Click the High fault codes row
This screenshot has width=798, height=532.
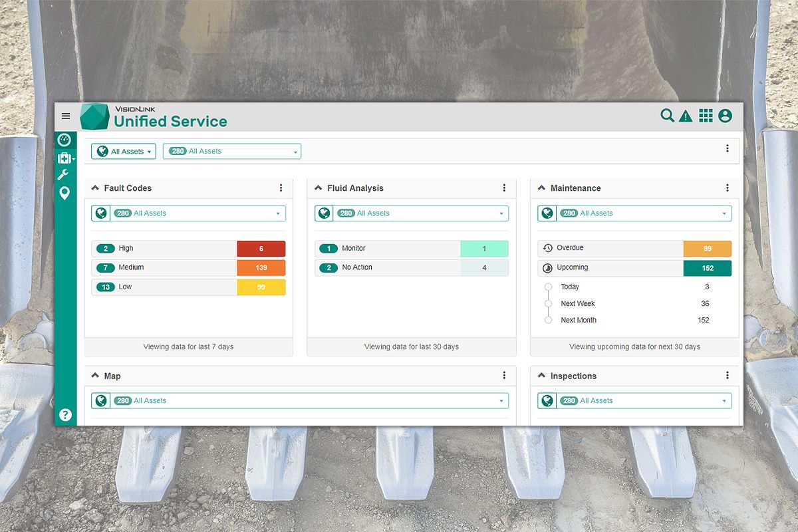164,249
